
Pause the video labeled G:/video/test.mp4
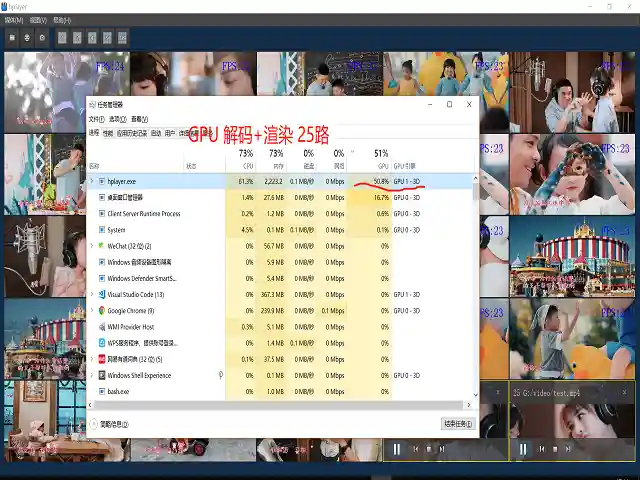(x=523, y=450)
